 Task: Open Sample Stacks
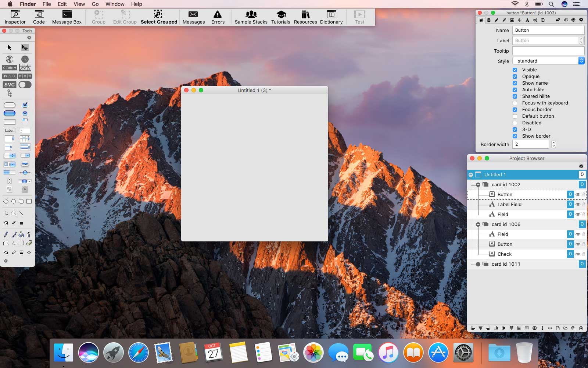click(x=251, y=17)
